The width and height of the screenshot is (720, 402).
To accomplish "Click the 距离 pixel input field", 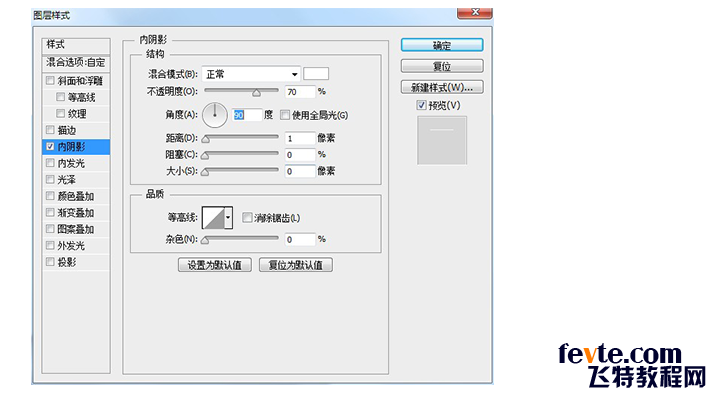I will click(x=300, y=138).
